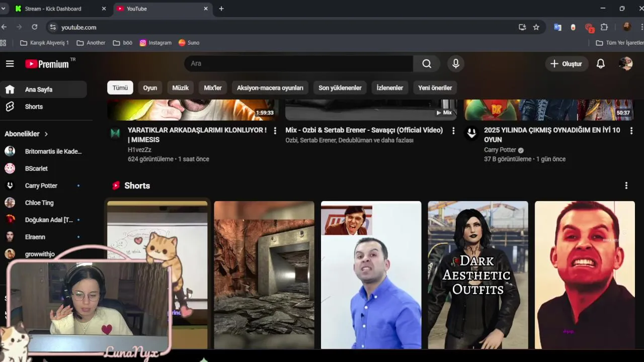644x362 pixels.
Task: Open the YouTube hamburger guide menu
Action: tap(10, 64)
